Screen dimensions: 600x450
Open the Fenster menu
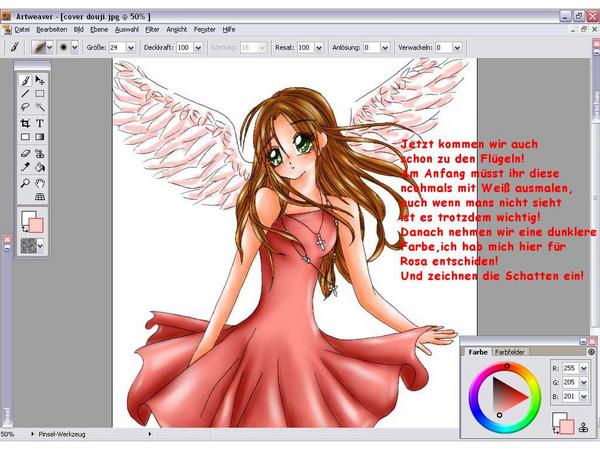(x=205, y=29)
